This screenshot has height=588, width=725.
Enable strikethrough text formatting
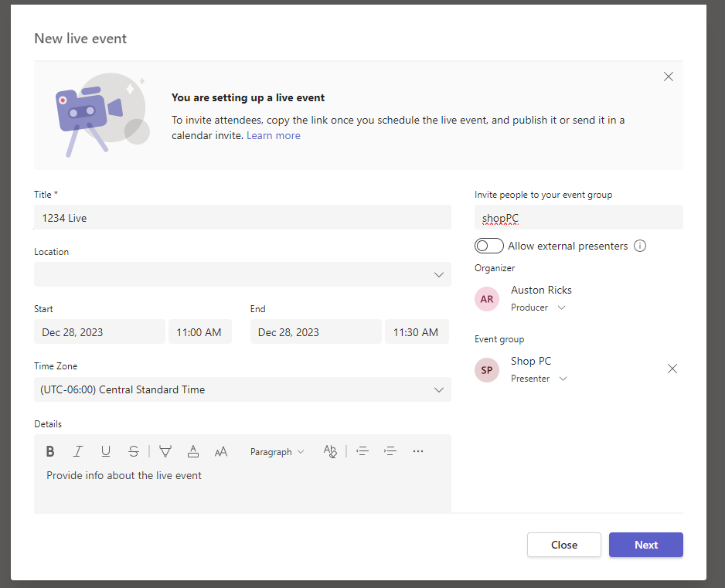pyautogui.click(x=134, y=451)
